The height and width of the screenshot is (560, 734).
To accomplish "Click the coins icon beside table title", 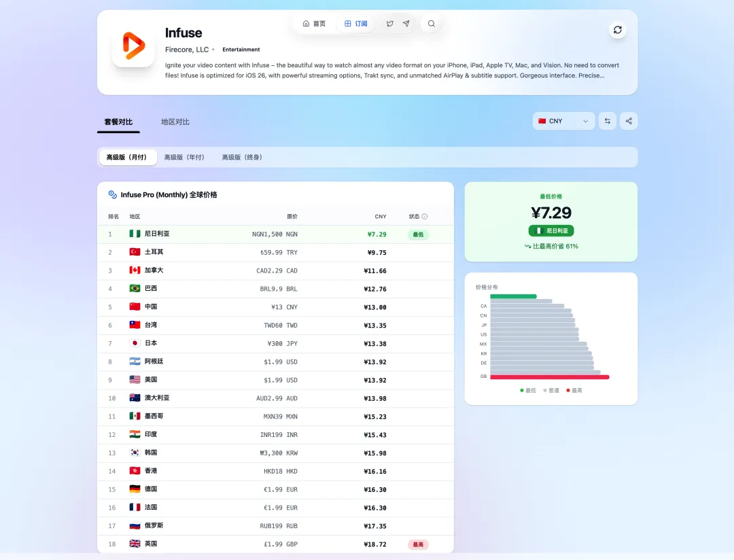I will (x=112, y=194).
